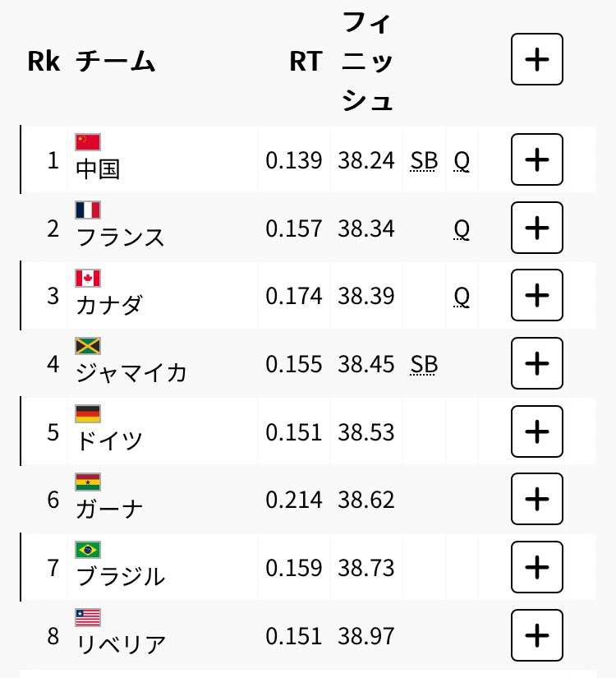Click the Jamaica flag icon
616x678 pixels.
coord(88,346)
